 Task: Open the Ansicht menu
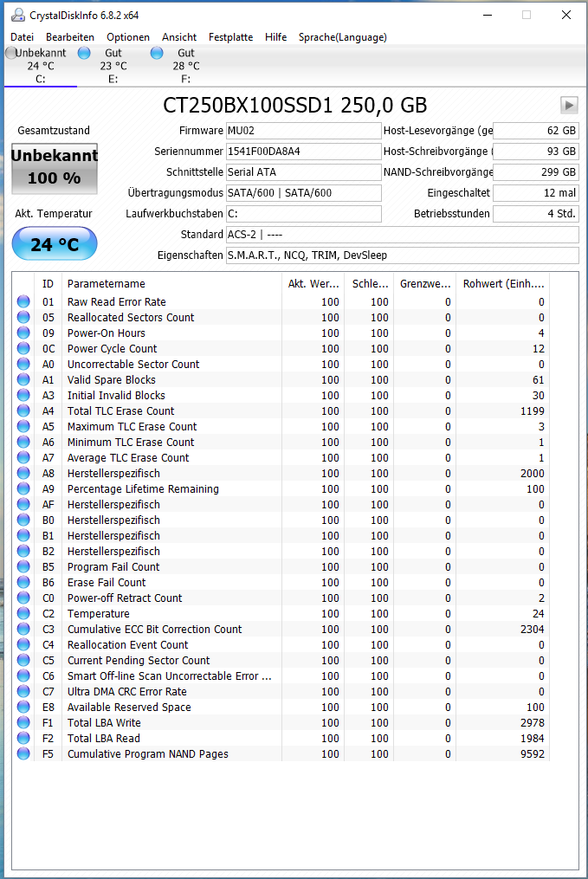(179, 37)
